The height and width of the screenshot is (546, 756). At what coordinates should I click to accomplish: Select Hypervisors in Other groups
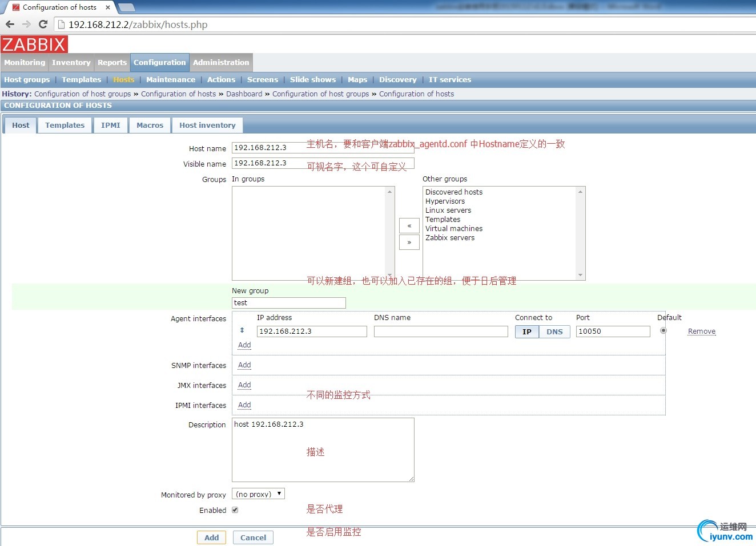pyautogui.click(x=445, y=201)
